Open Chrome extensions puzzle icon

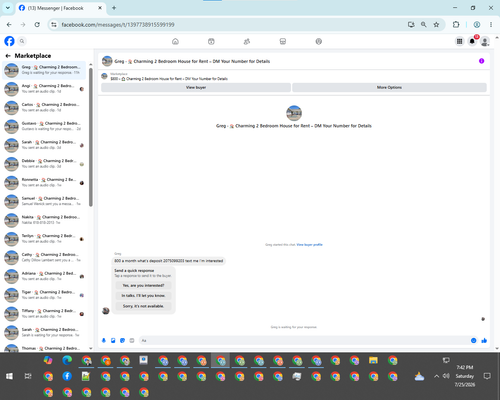pyautogui.click(x=456, y=25)
